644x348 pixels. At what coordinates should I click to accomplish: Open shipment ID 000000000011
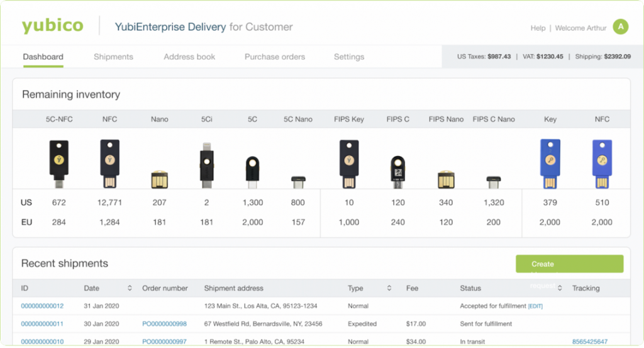point(42,323)
